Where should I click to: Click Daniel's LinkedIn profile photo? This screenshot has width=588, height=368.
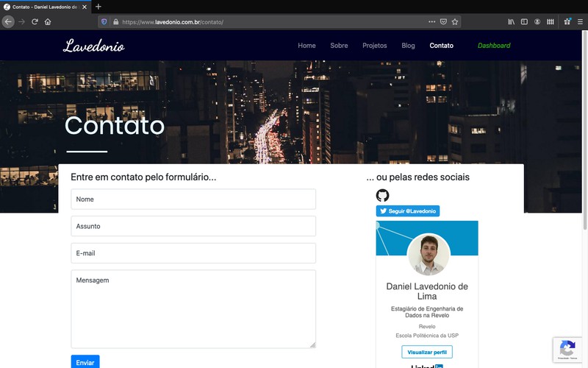coord(429,255)
